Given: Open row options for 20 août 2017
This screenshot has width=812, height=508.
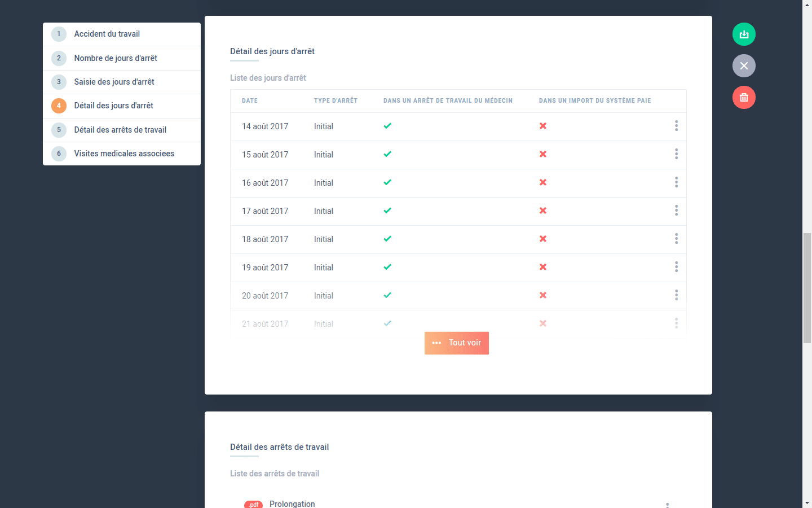Looking at the screenshot, I should 676,295.
